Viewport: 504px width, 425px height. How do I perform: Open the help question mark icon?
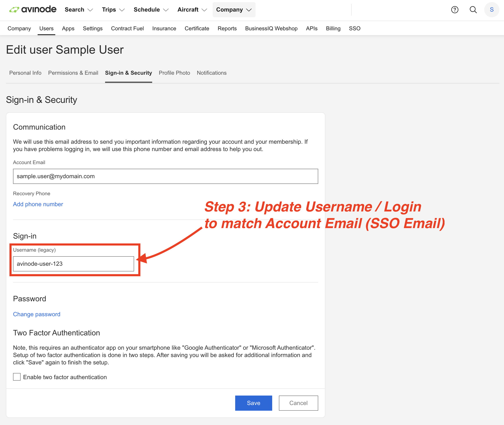[454, 10]
